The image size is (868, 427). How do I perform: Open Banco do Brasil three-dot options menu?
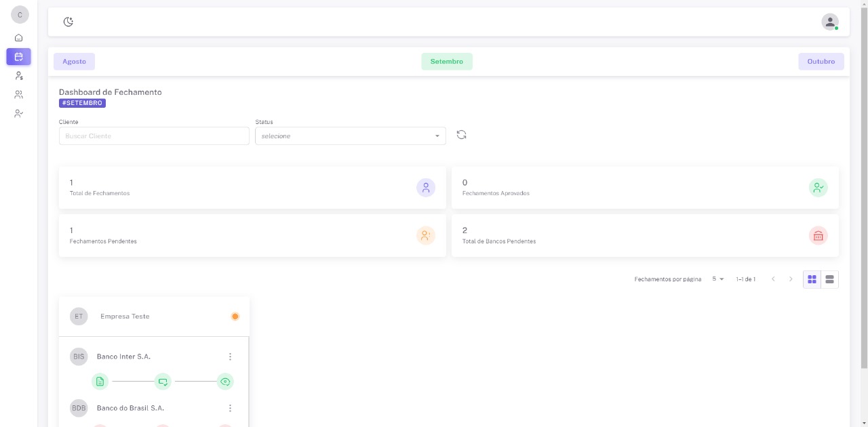[230, 408]
